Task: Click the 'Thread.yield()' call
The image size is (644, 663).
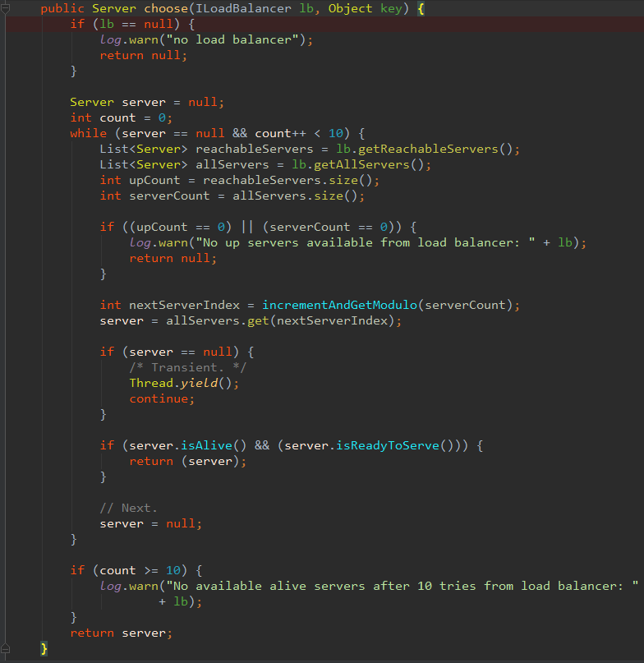Action: pos(181,383)
